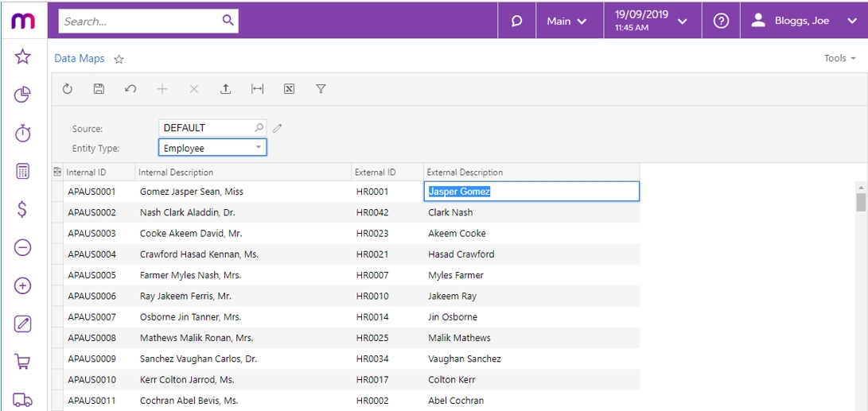Click the stopwatch icon in sidebar

[22, 133]
